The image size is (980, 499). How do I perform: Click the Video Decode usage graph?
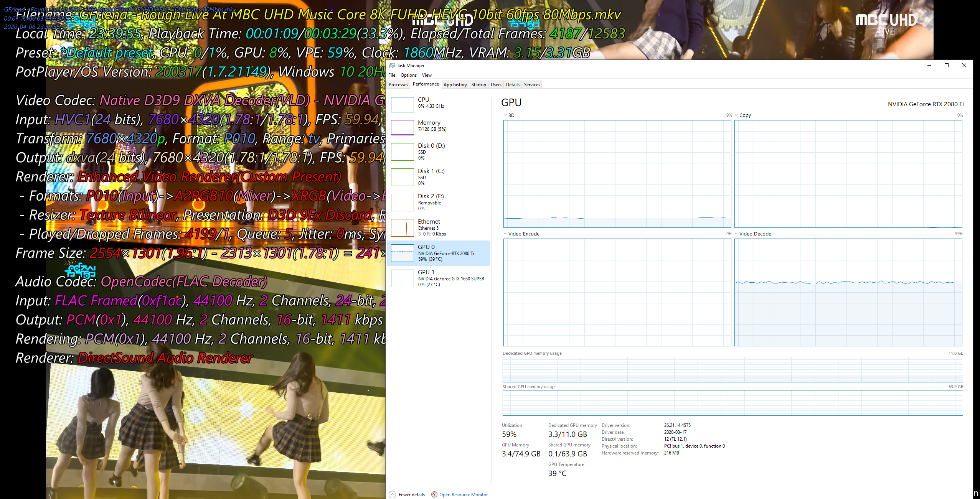click(x=848, y=293)
